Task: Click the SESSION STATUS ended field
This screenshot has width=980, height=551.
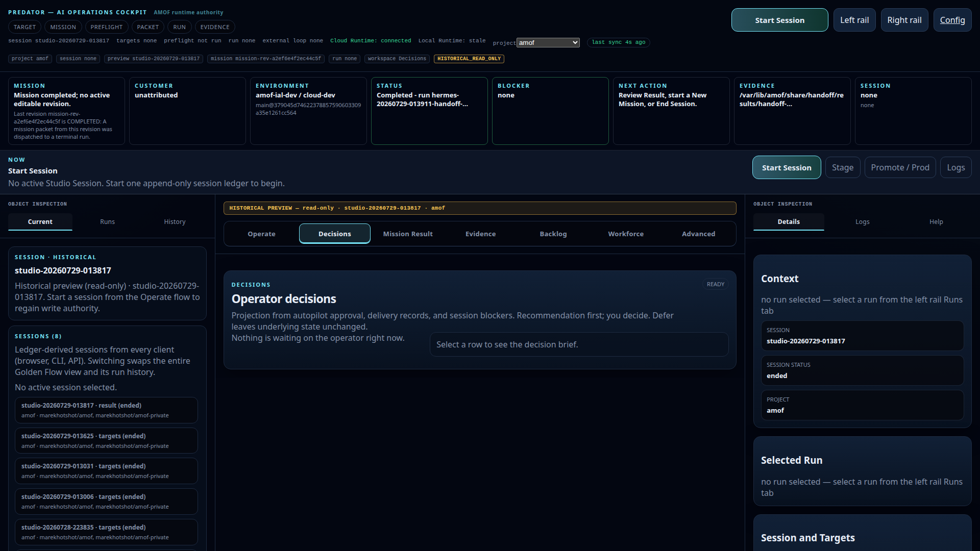Action: coord(862,370)
